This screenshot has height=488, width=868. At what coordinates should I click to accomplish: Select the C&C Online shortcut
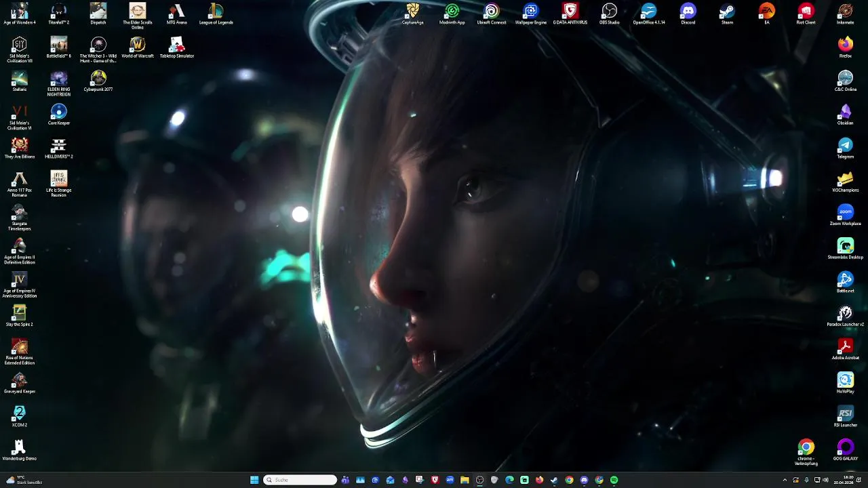tap(846, 81)
